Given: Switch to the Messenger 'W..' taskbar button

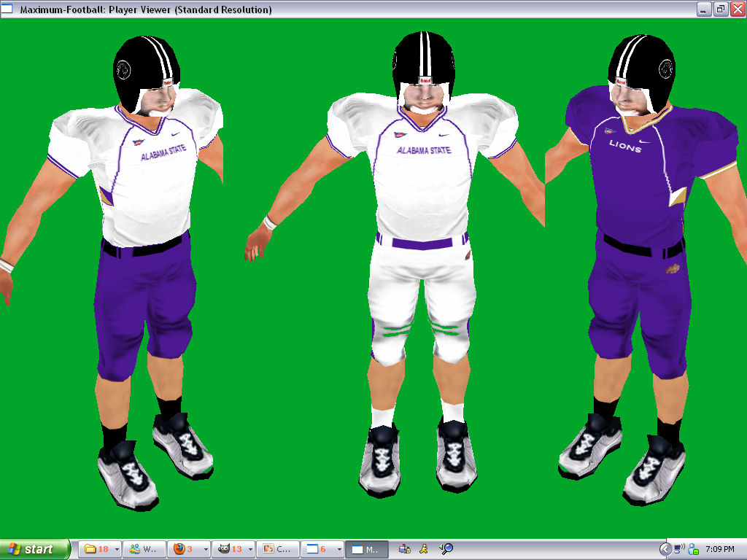Looking at the screenshot, I should click(144, 549).
